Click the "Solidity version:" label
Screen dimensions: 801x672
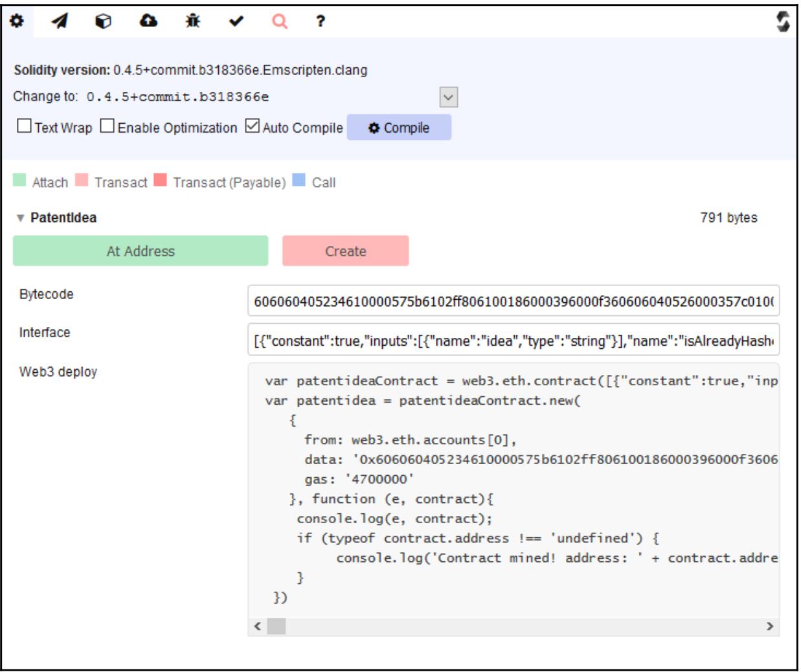pyautogui.click(x=62, y=70)
